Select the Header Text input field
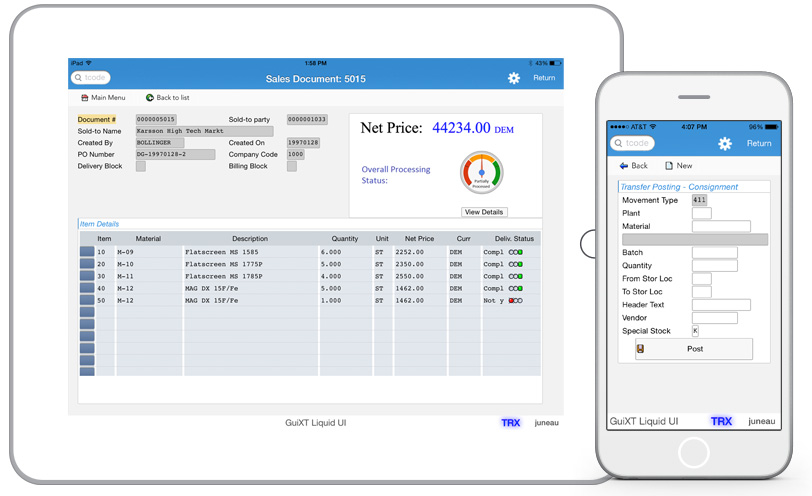 (x=720, y=305)
